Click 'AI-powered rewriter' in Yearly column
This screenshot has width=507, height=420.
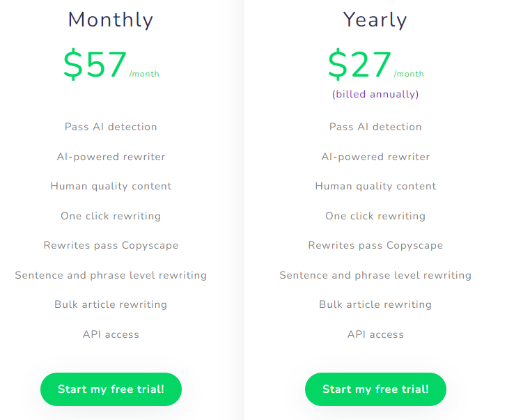pos(375,157)
